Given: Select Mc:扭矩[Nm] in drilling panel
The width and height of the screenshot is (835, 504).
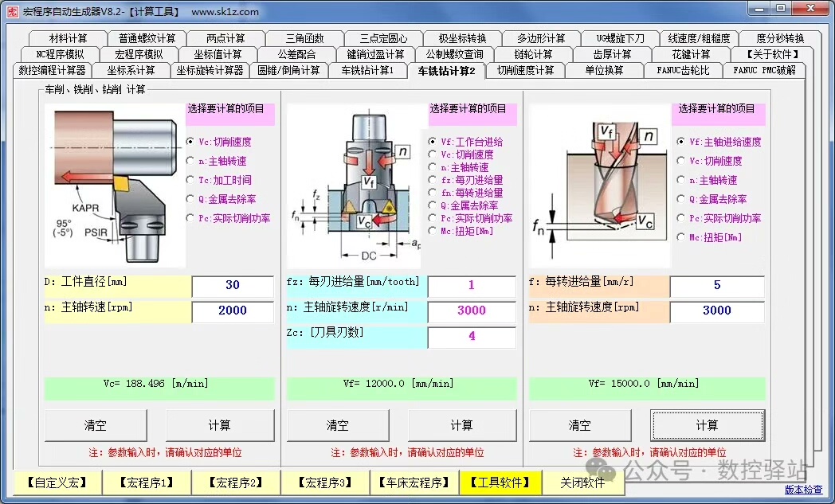Looking at the screenshot, I should pos(709,237).
